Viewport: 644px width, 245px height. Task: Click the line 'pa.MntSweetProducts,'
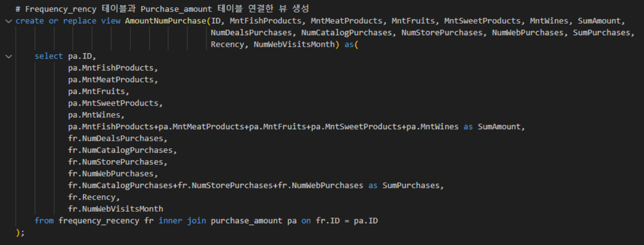[x=115, y=103]
